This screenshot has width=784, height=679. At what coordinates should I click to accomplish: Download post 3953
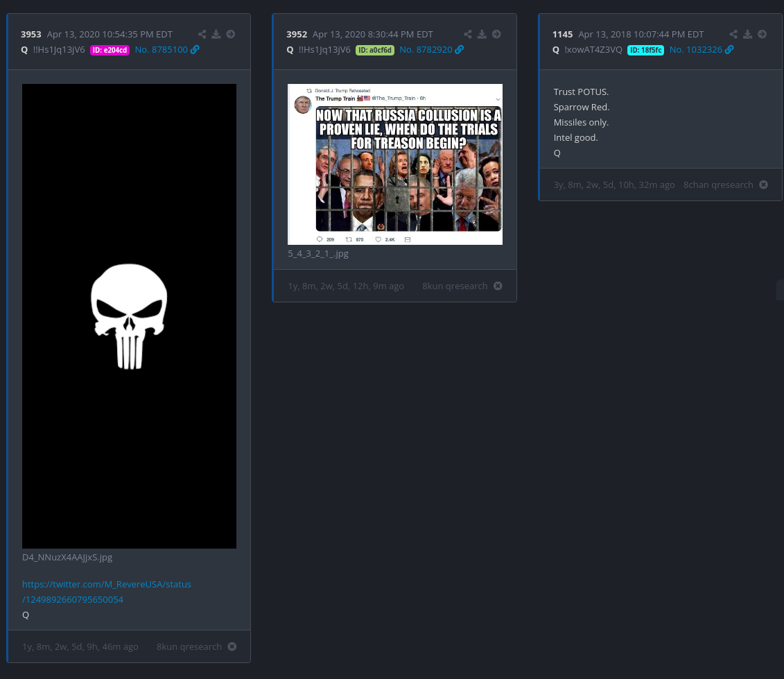coord(216,34)
